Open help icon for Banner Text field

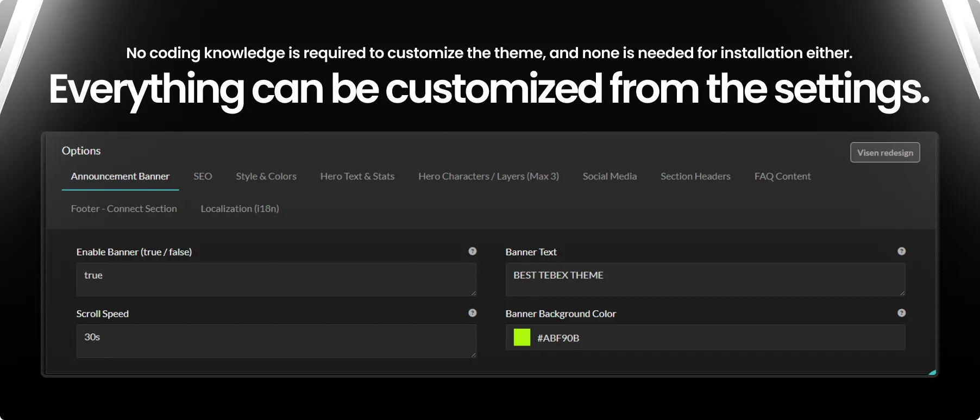[902, 251]
